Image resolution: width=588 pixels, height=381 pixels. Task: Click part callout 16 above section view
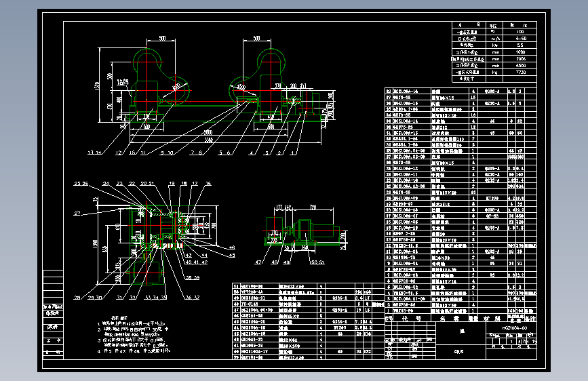click(x=208, y=183)
